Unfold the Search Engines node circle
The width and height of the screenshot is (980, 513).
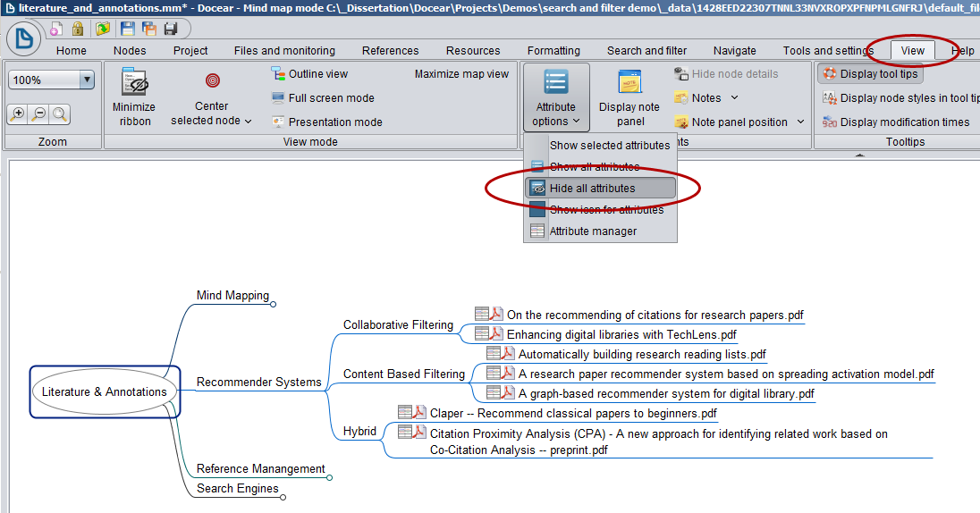(283, 498)
